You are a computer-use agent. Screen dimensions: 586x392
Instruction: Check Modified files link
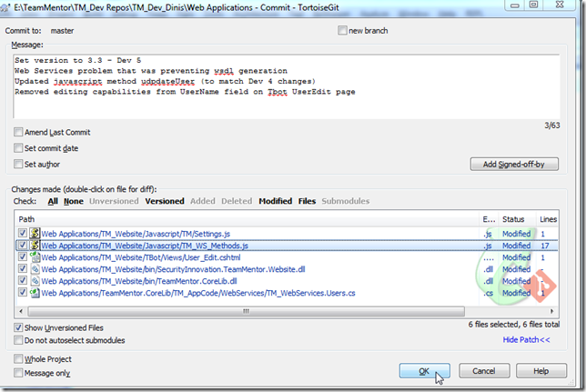coord(276,201)
